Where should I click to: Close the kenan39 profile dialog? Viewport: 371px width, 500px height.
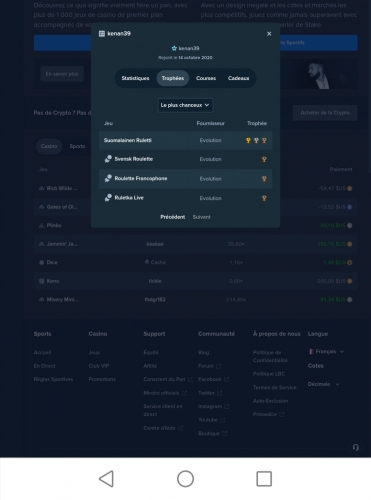pos(269,34)
